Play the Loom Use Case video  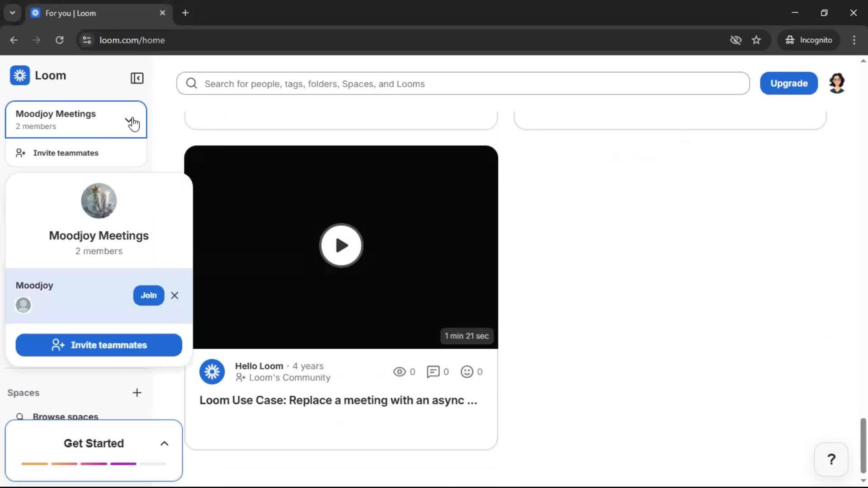click(x=341, y=245)
